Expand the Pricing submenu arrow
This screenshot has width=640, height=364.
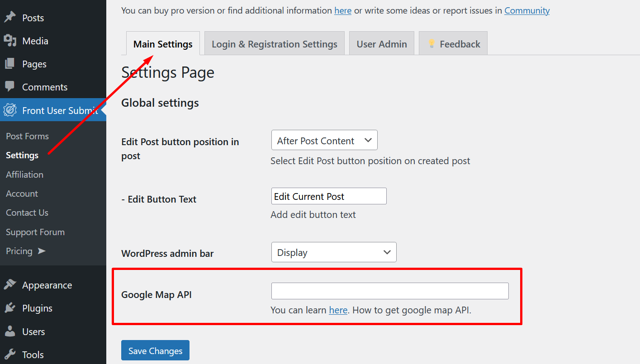[x=41, y=251]
